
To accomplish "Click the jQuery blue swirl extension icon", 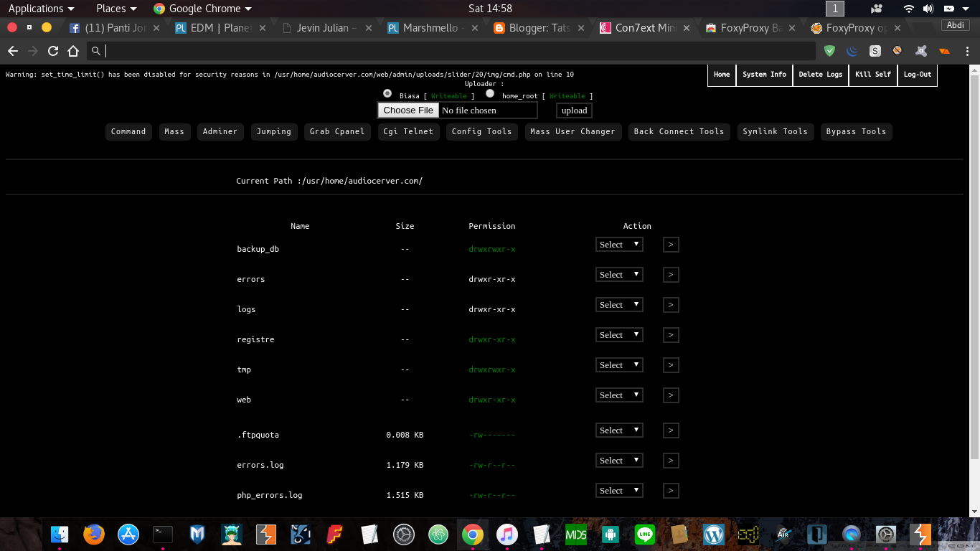I will pyautogui.click(x=852, y=51).
